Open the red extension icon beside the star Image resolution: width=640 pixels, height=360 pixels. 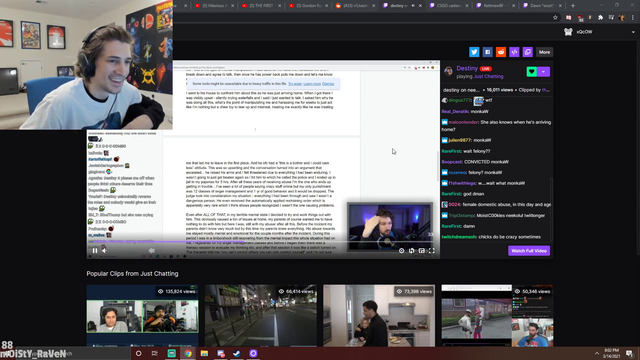click(568, 18)
